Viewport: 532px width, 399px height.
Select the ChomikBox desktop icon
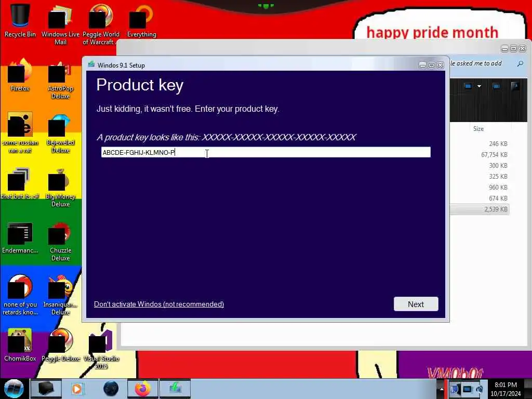(20, 345)
